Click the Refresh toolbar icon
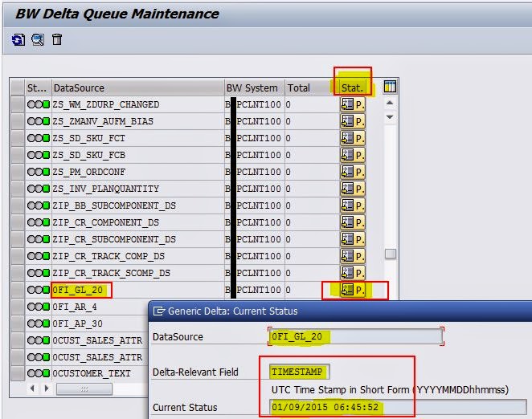 (x=18, y=39)
